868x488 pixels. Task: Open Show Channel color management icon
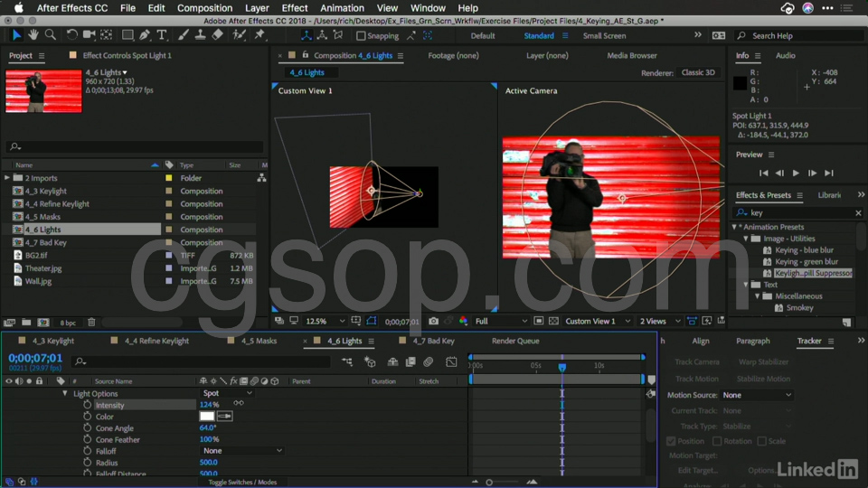click(x=463, y=321)
